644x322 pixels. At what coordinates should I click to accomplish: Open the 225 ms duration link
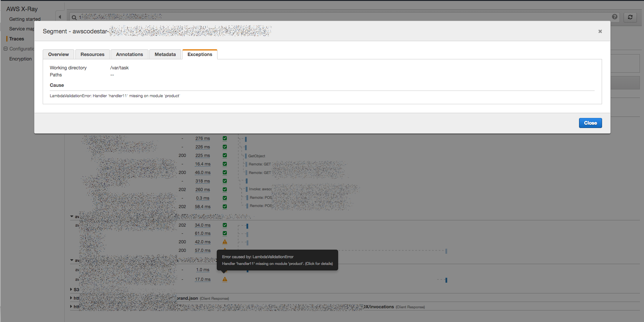click(202, 155)
